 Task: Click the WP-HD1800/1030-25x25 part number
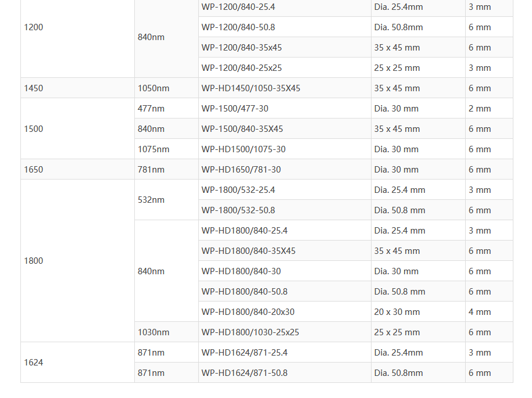[x=251, y=332]
